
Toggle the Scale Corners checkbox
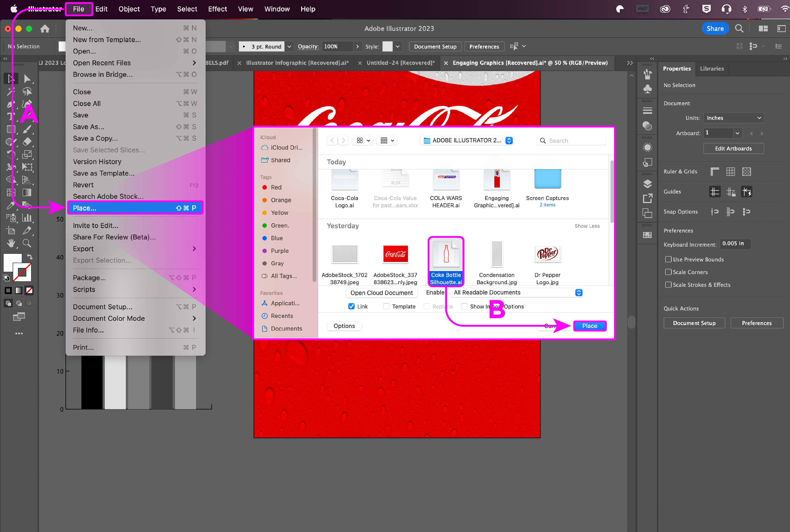click(668, 272)
